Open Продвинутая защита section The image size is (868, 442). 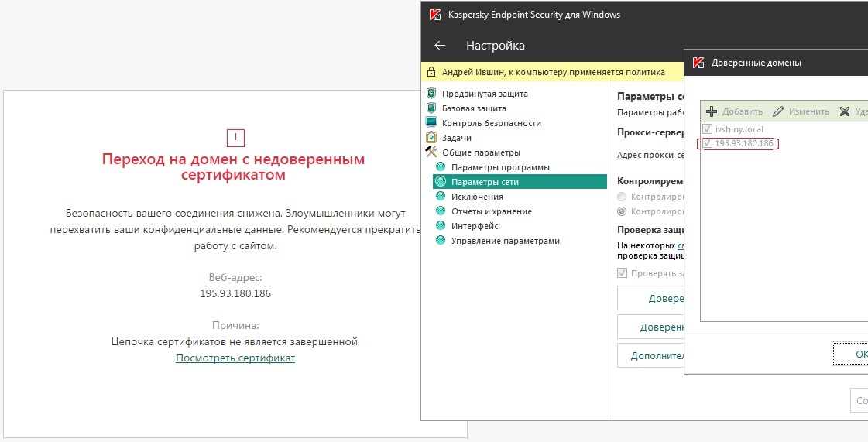pos(485,94)
